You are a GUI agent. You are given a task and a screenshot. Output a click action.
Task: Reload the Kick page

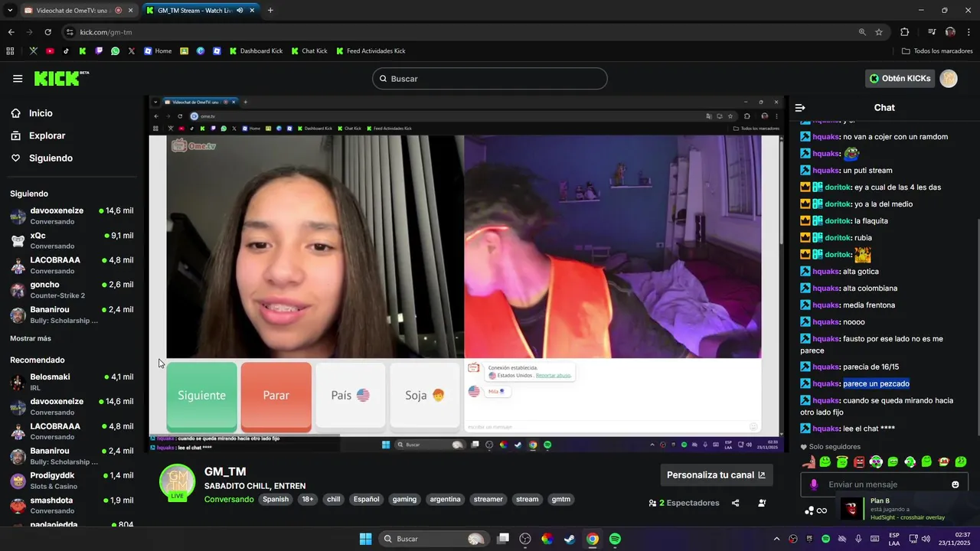[x=47, y=32]
